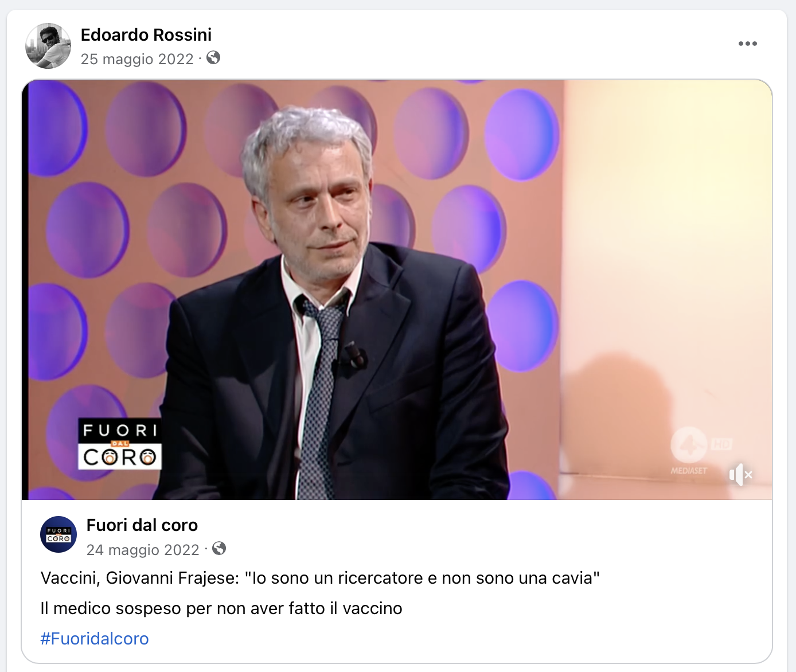This screenshot has height=672, width=796.
Task: Click the Mediaset watermark text in video
Action: [689, 471]
